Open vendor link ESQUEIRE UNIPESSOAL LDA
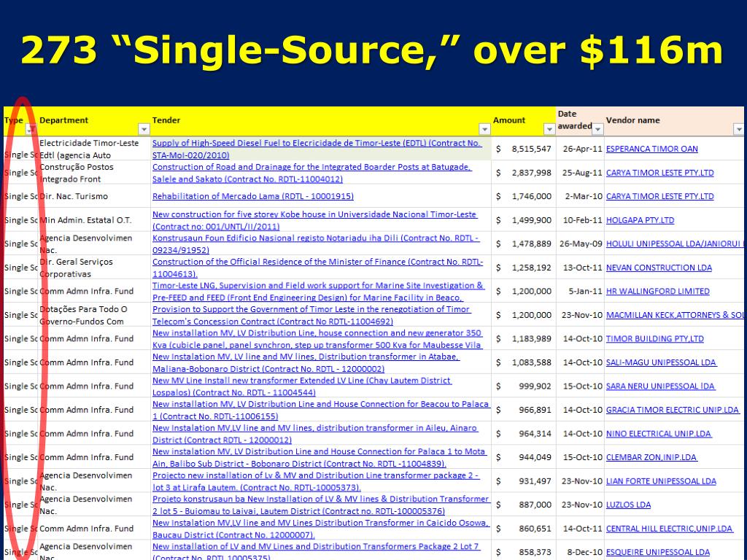The image size is (747, 560). [x=658, y=553]
